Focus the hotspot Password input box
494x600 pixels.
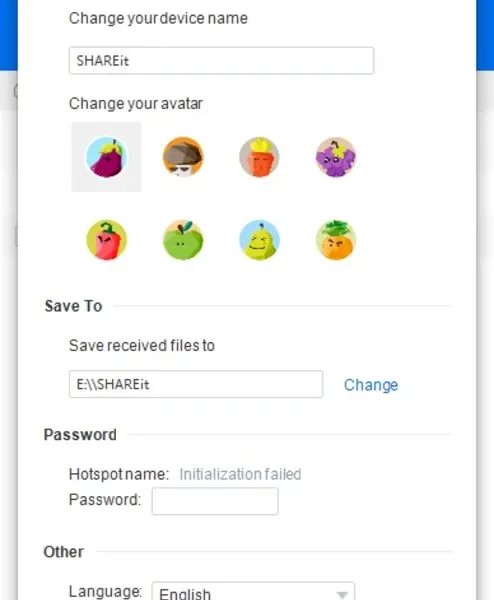(215, 501)
